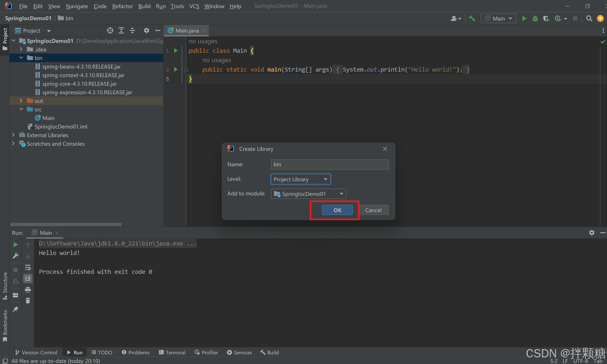Click OK in Create Library dialog
Viewport: 607px width, 364px height.
pyautogui.click(x=337, y=210)
